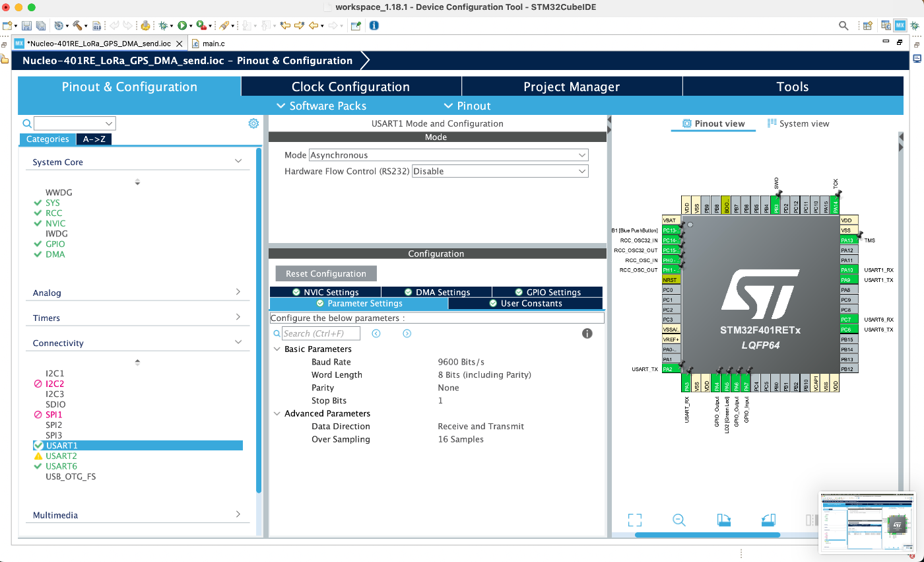Rotate the chip clockwise
Screen dimensions: 924x562
pos(724,520)
